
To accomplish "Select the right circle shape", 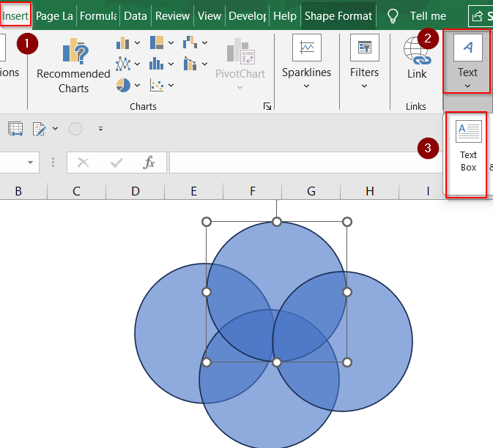I will [377, 341].
